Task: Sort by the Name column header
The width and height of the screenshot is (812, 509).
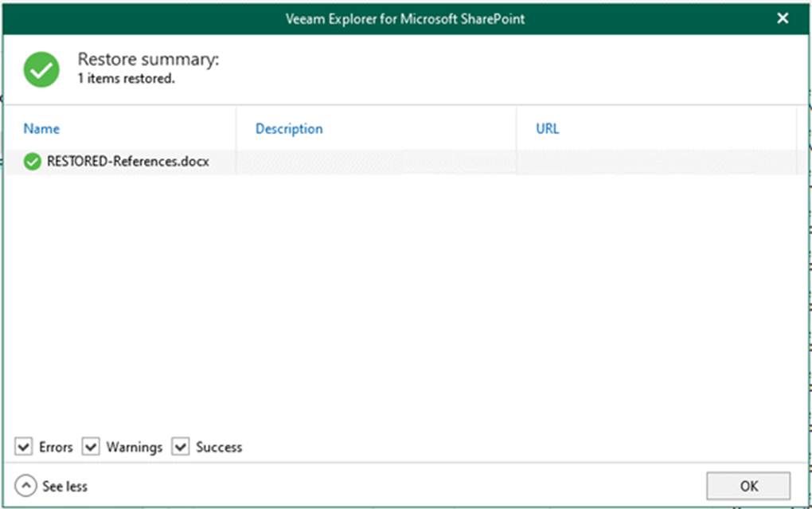Action: pyautogui.click(x=41, y=128)
